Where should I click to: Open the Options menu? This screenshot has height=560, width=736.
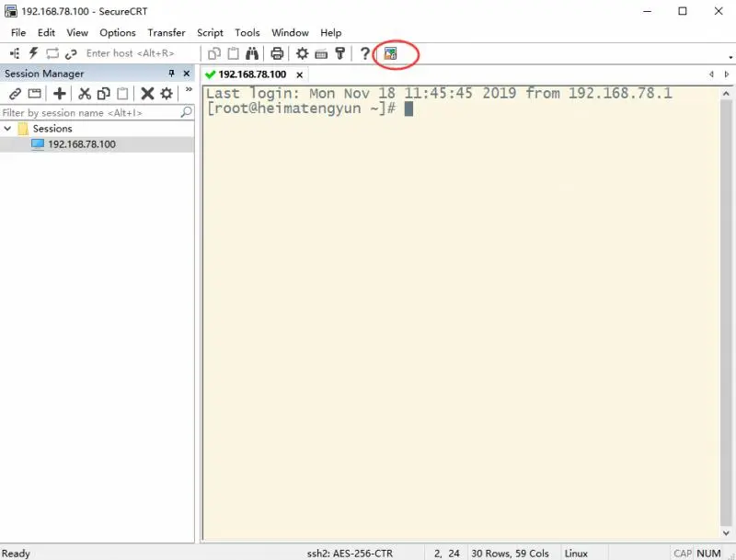tap(118, 32)
